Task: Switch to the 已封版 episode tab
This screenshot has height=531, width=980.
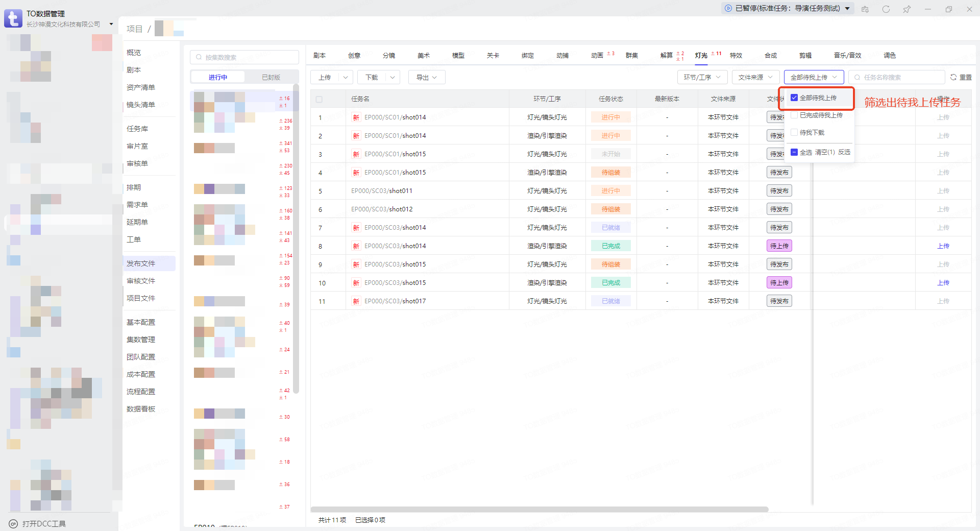Action: pos(271,77)
